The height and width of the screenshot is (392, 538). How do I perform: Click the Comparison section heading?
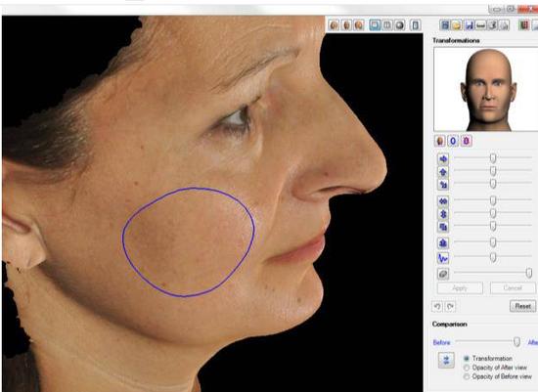pos(450,325)
